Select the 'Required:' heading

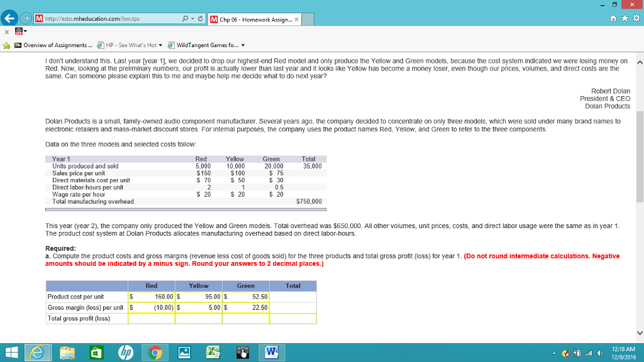(x=60, y=248)
